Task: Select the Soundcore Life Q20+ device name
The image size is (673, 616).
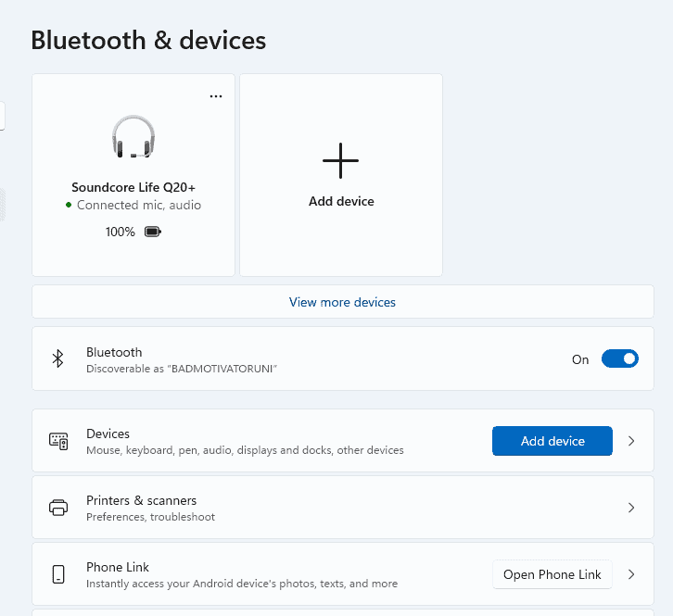Action: click(133, 187)
